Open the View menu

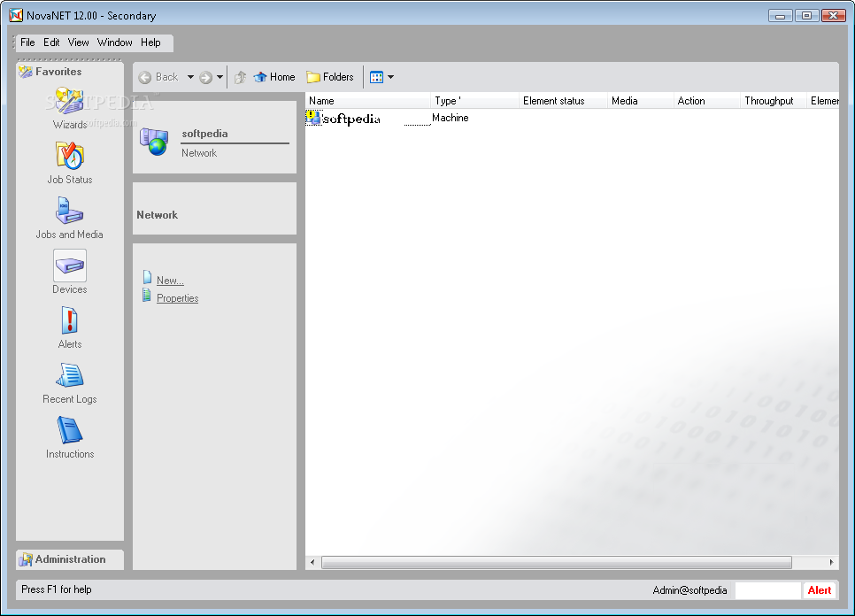coord(78,42)
